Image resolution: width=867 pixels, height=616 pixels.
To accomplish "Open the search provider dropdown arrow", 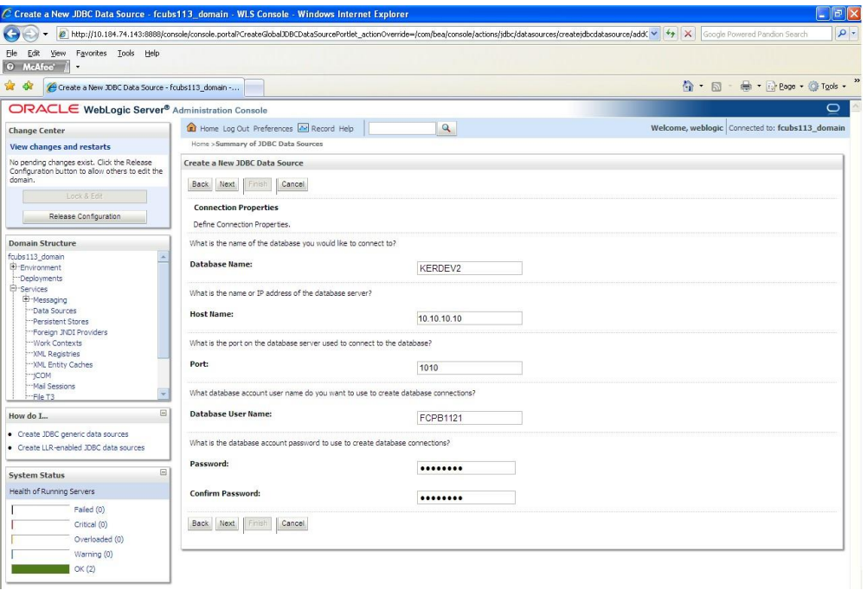I will point(854,34).
